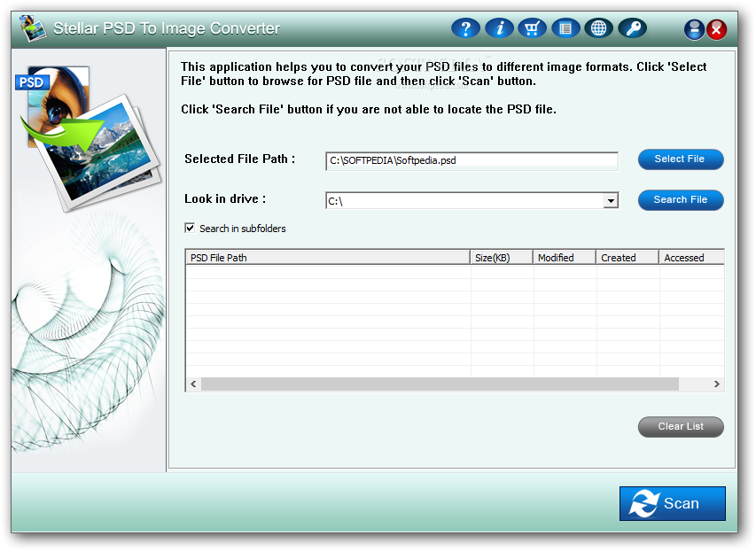Click into the Selected File Path field
The height and width of the screenshot is (551, 756).
pos(472,160)
